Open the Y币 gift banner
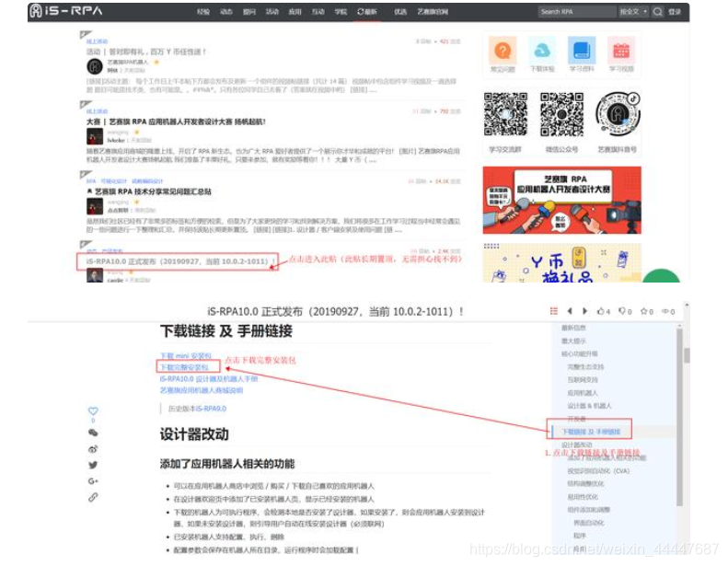Image resolution: width=728 pixels, height=566 pixels. click(561, 262)
